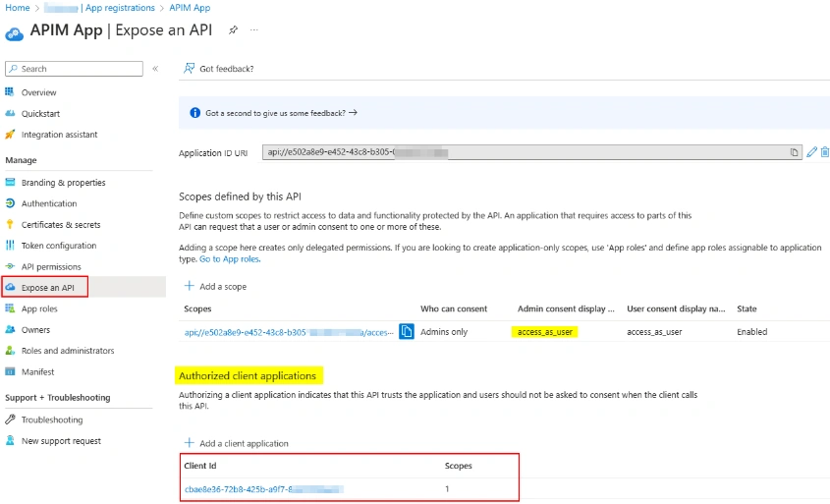Click the Token configuration bars icon
This screenshot has width=830, height=504.
coord(10,245)
